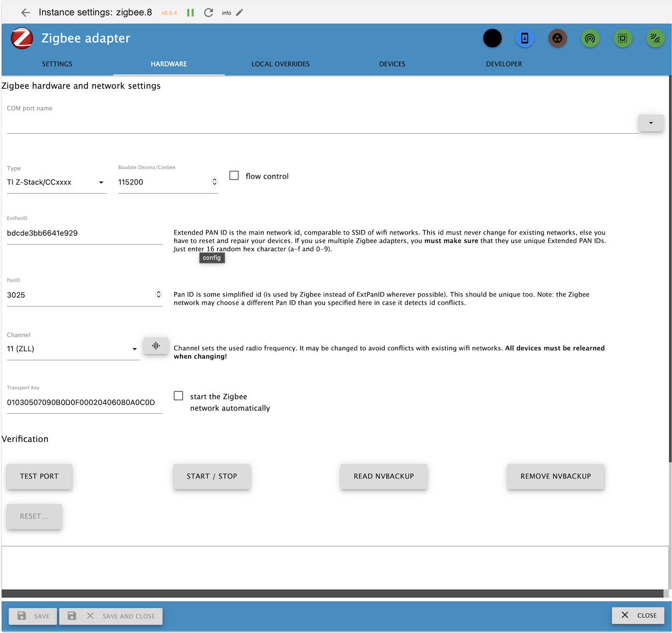Pause the zigbee.8 instance

[191, 13]
